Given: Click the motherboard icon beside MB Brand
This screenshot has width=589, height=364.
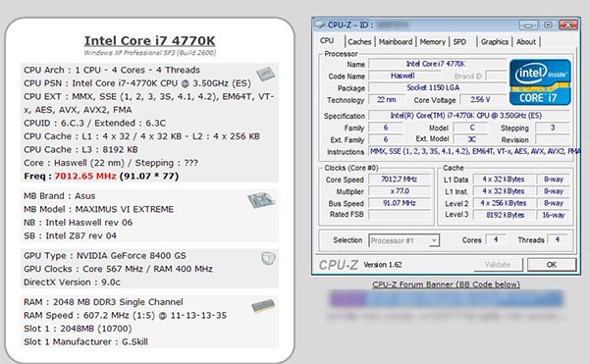Looking at the screenshot, I should coord(261,199).
